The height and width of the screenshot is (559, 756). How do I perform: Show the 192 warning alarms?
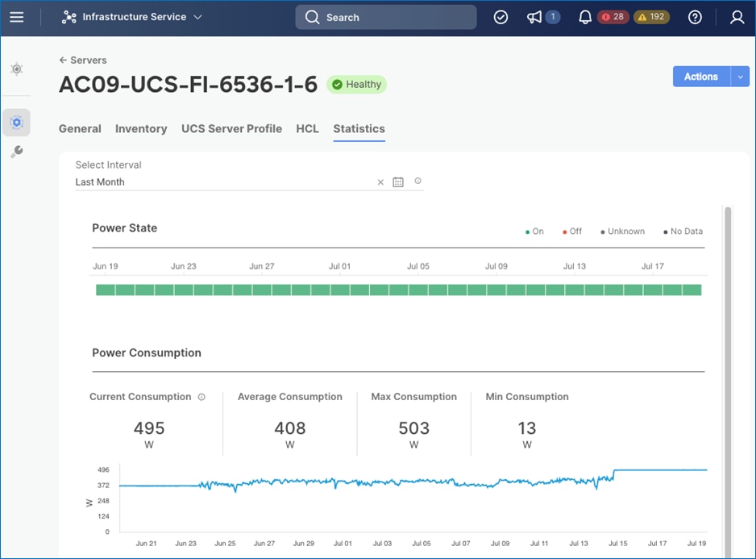pos(651,17)
